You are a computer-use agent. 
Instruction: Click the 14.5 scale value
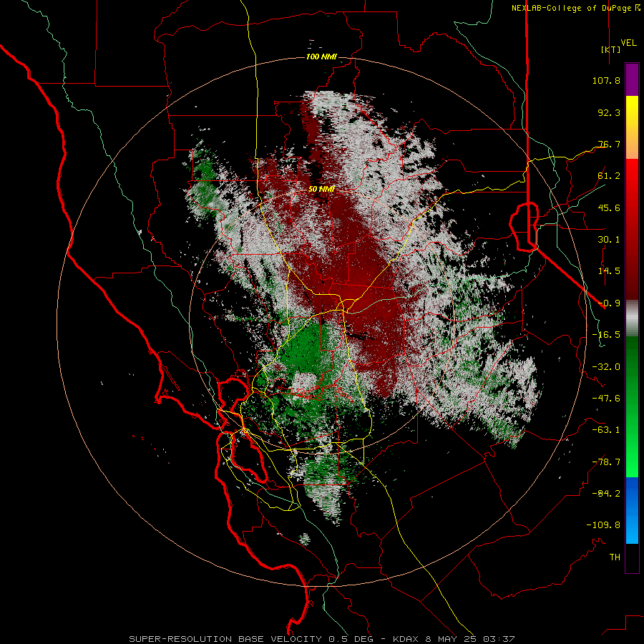click(x=609, y=271)
